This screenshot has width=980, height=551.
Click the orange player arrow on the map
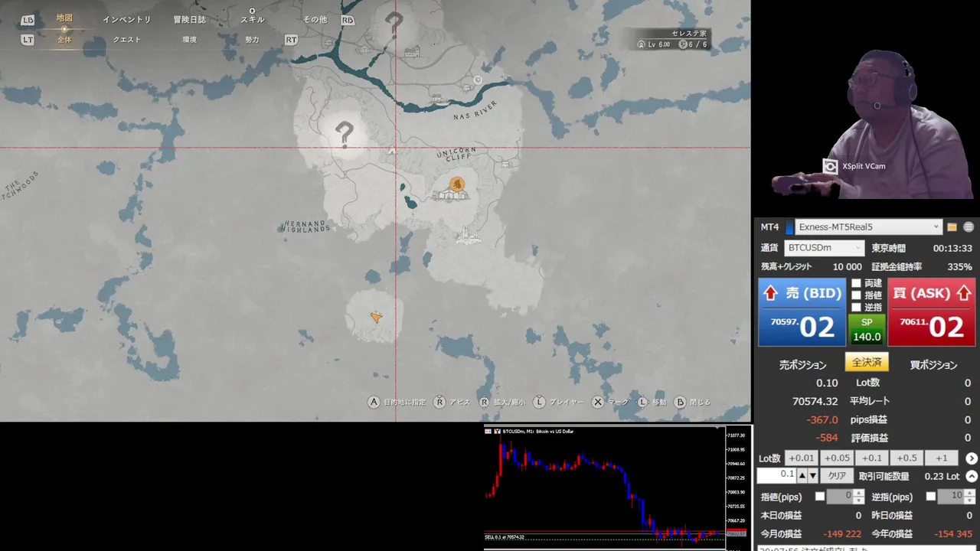(376, 317)
